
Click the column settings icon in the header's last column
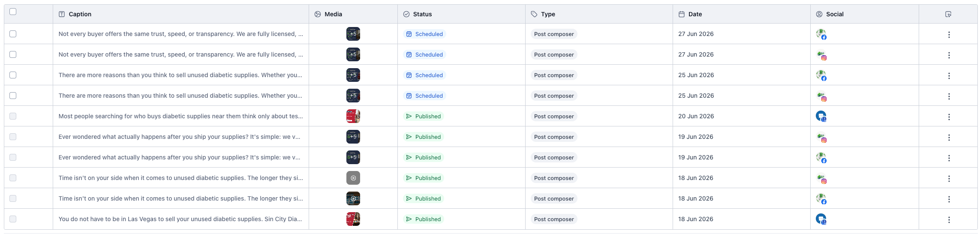pos(948,14)
